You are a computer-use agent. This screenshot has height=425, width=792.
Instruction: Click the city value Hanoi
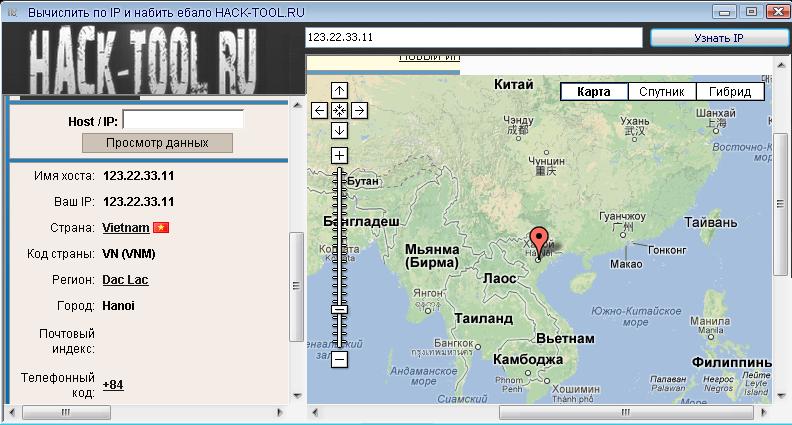pyautogui.click(x=119, y=306)
